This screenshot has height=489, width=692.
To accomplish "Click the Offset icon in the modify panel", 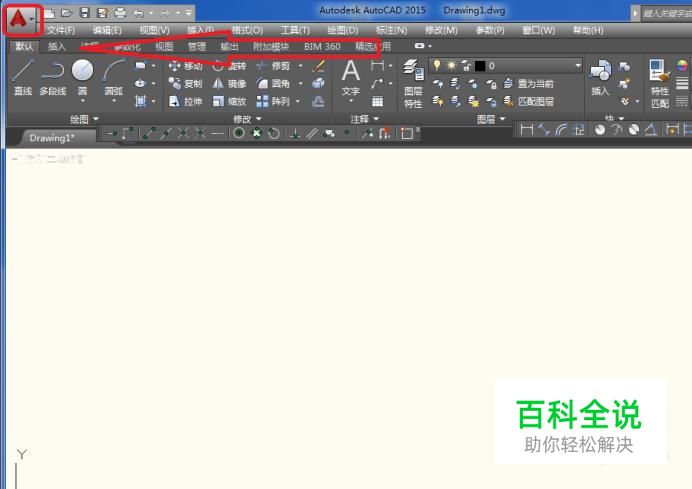I will [x=318, y=102].
